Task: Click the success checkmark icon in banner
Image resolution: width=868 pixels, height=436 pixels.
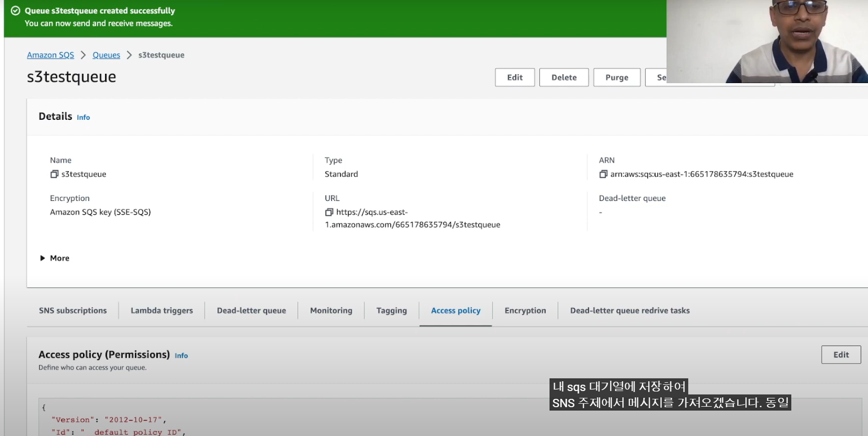Action: pos(16,11)
